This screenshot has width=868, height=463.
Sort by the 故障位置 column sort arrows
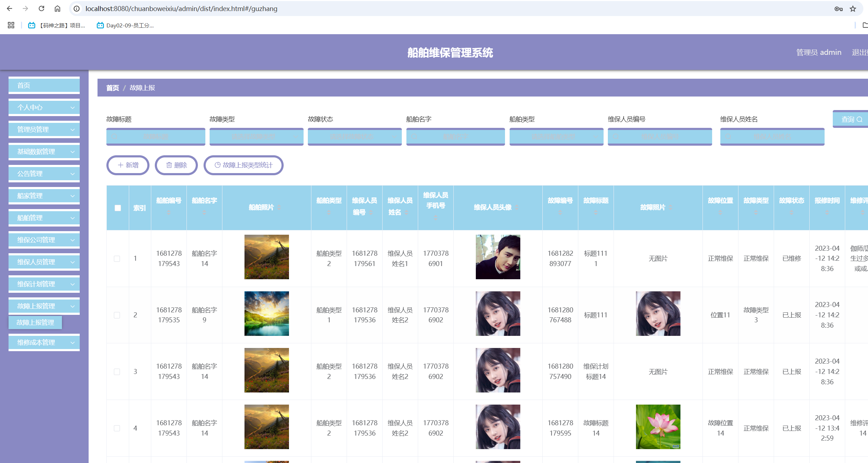(x=720, y=212)
